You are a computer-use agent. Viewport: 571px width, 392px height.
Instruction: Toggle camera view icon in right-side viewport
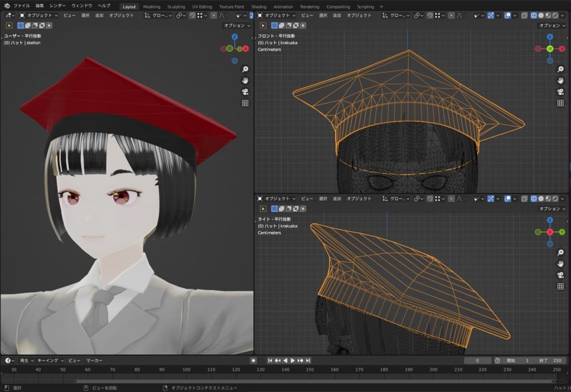[560, 275]
